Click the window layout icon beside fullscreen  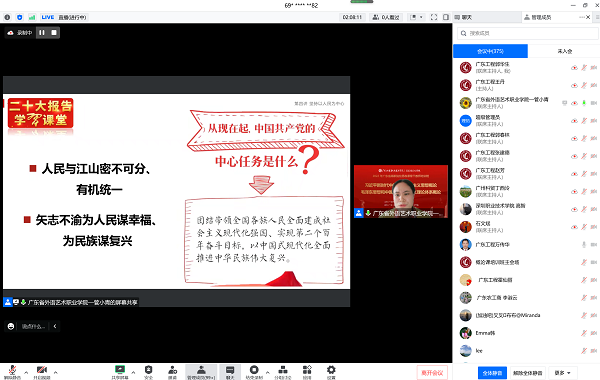tap(446, 17)
